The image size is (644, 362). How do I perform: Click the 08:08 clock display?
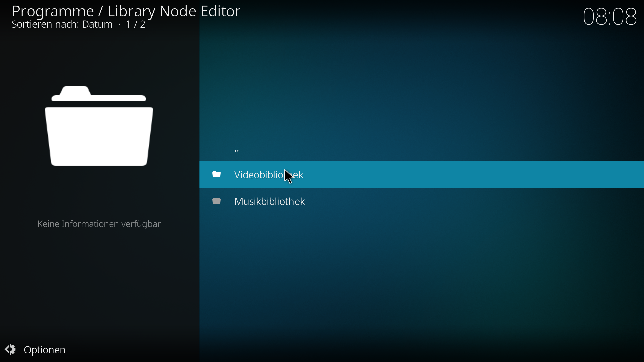[x=610, y=17]
